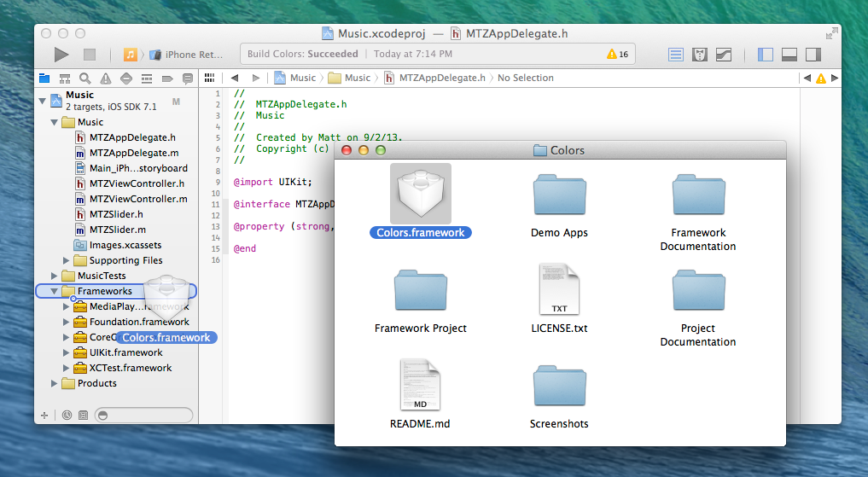Viewport: 868px width, 477px height.
Task: Click the Music folder in jump bar
Action: point(349,78)
